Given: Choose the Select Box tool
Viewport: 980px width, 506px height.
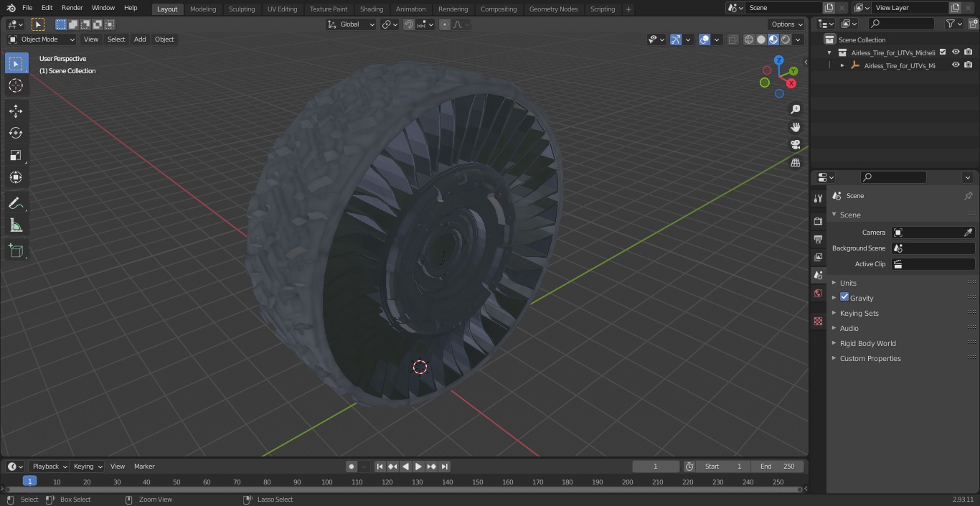Looking at the screenshot, I should tap(16, 63).
